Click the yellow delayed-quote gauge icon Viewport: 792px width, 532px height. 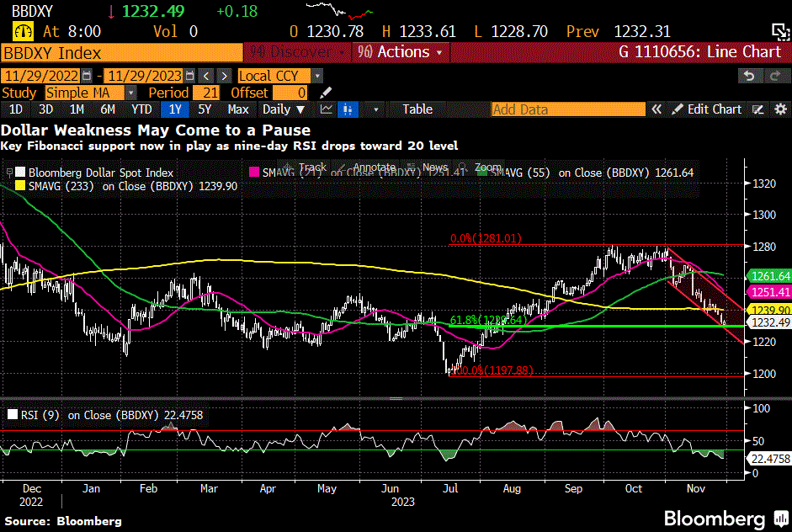pyautogui.click(x=24, y=31)
